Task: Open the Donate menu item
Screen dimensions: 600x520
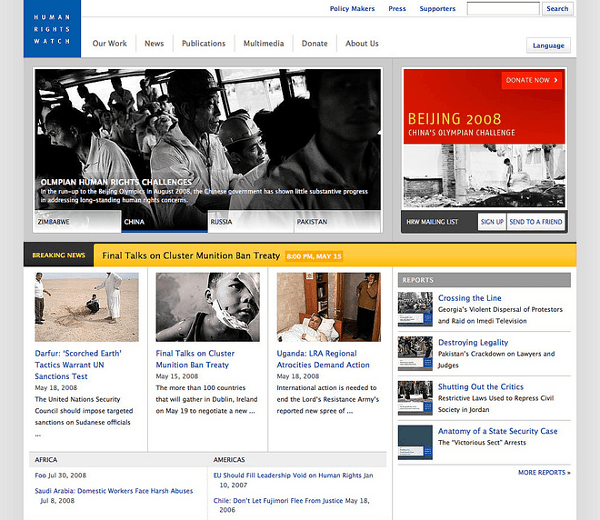Action: (x=315, y=43)
